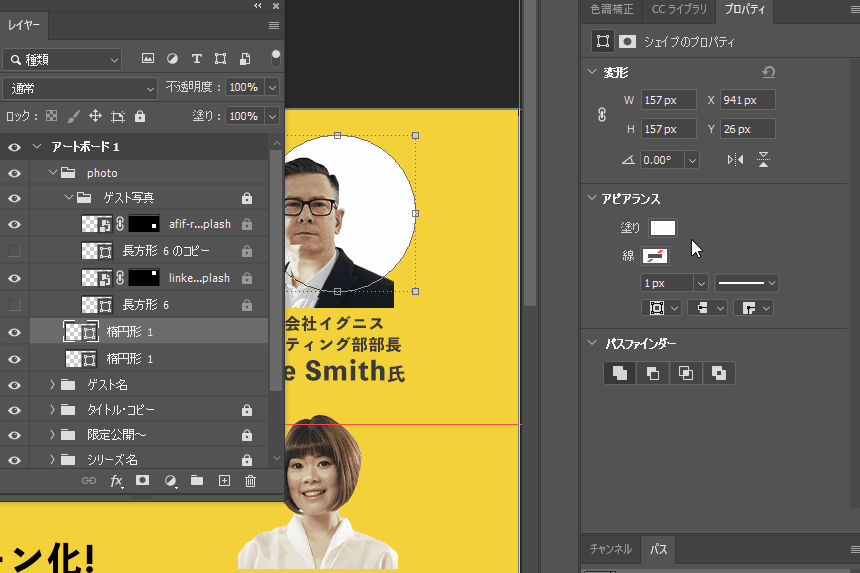Screen dimensions: 860x573
Task: Hide the photo group
Action: coord(14,173)
